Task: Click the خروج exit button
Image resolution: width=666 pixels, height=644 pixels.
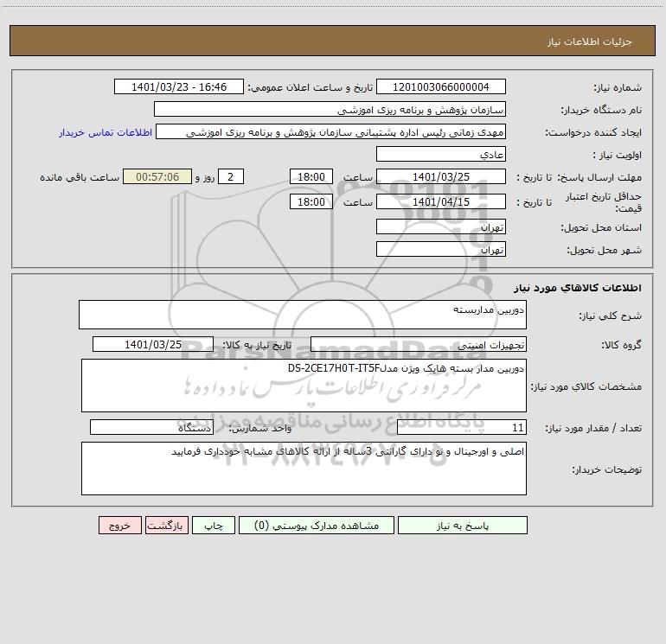Action: pos(119,525)
